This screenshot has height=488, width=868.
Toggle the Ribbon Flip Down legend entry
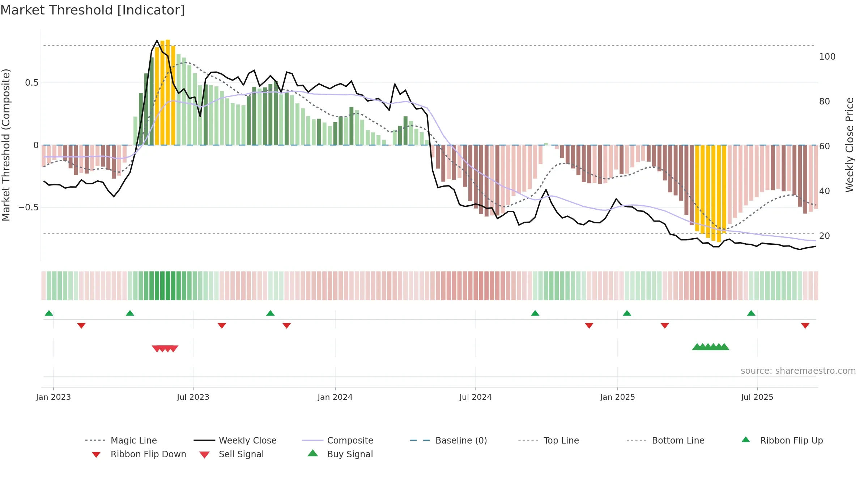click(139, 454)
